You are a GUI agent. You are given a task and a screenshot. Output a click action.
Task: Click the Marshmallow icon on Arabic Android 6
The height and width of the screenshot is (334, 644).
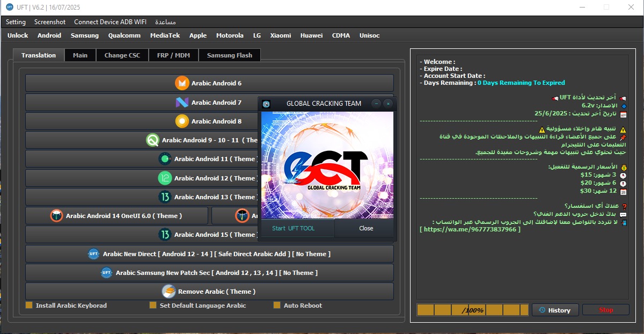click(182, 83)
